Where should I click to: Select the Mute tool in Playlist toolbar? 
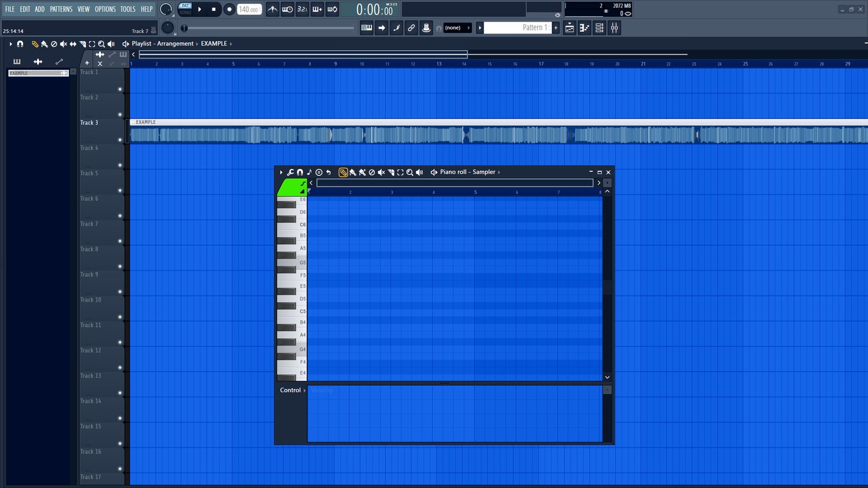tap(64, 44)
